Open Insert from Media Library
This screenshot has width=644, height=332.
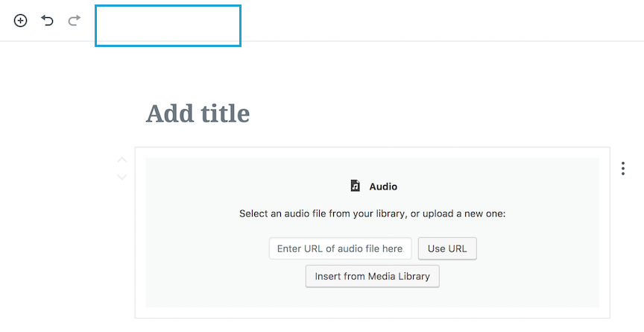(x=373, y=276)
